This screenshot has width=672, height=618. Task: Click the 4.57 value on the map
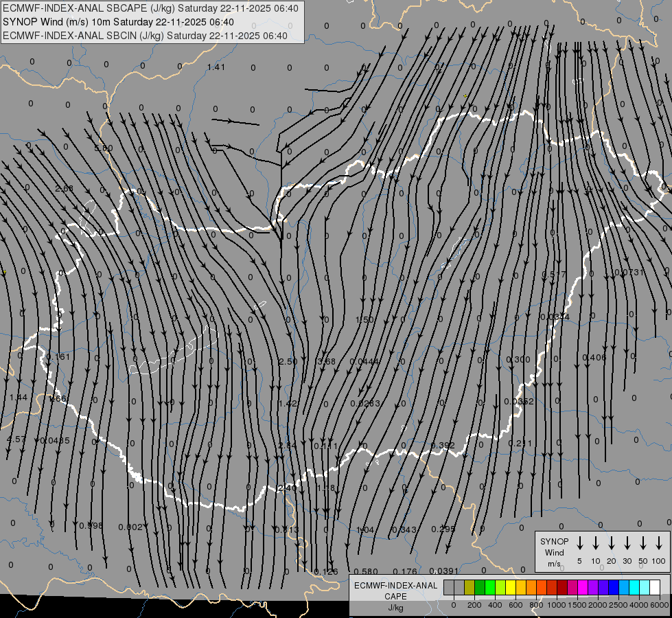[16, 439]
